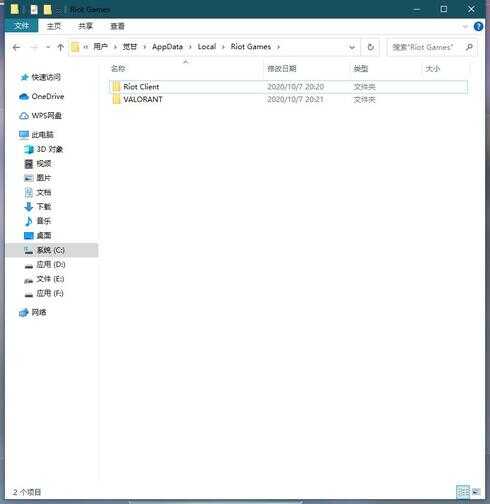Viewport: 490px width, 504px height.
Task: Select the VALORANT folder icon
Action: click(x=116, y=99)
